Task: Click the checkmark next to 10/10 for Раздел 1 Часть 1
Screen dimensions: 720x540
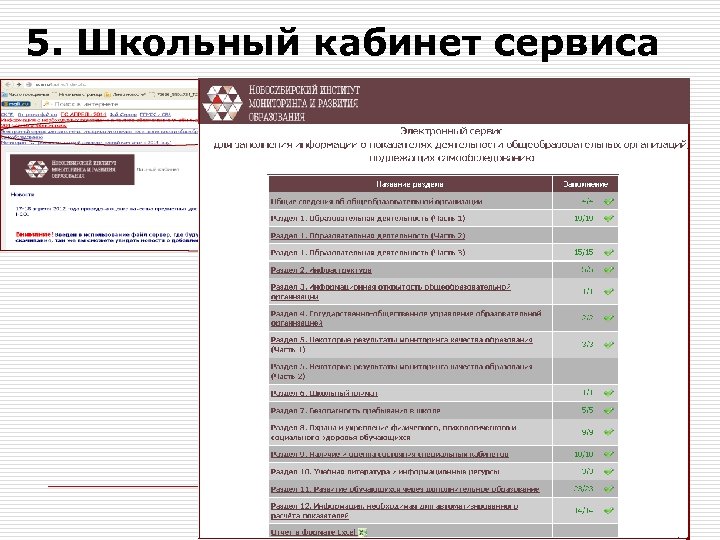Action: [x=608, y=219]
